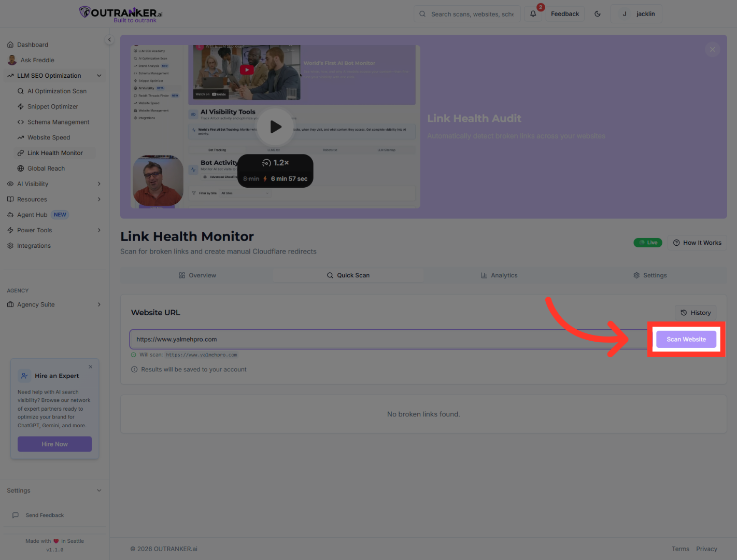Viewport: 737px width, 560px height.
Task: Click the Link Health Monitor link icon
Action: [21, 153]
